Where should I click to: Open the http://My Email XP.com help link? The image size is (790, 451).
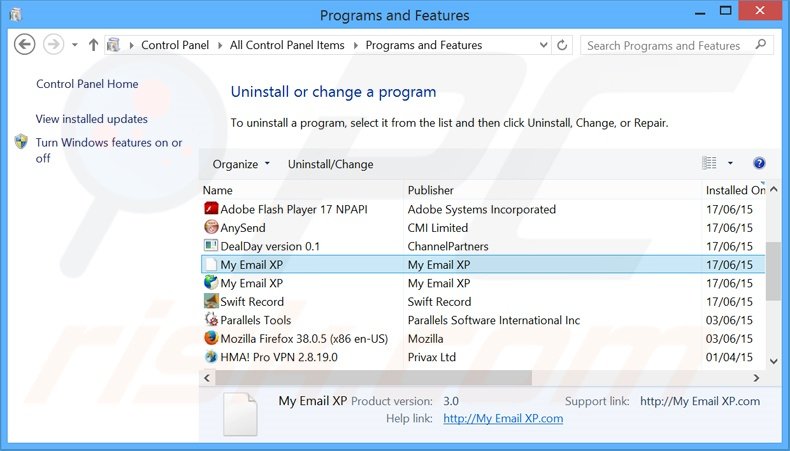(503, 418)
